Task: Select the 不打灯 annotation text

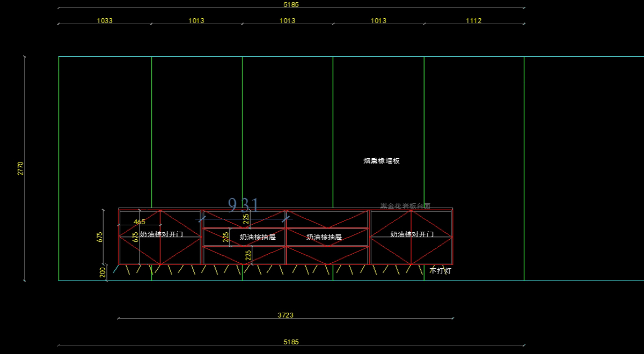Action: tap(440, 271)
